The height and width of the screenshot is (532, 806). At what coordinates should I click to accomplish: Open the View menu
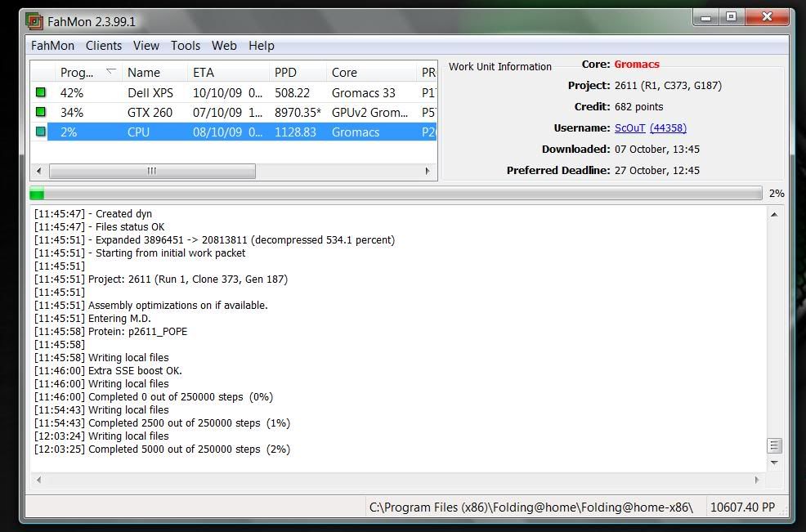point(146,46)
